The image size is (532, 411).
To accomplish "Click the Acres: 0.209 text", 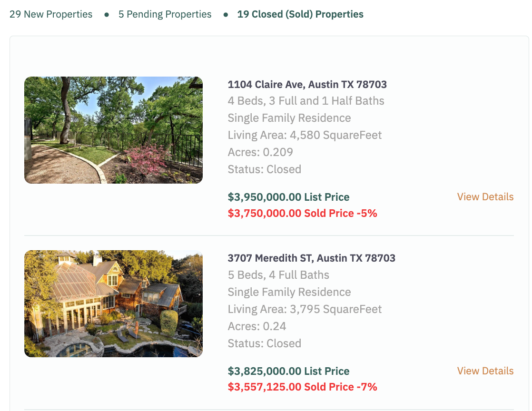I will coord(260,152).
